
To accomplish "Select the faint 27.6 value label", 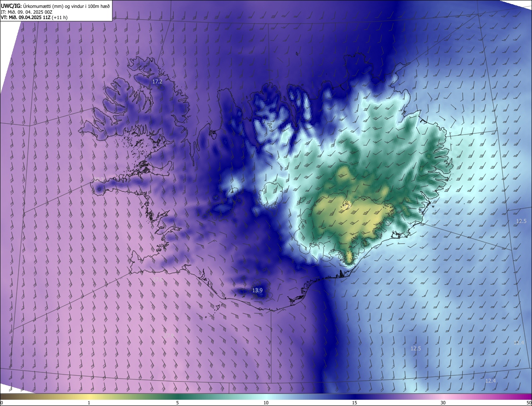I will (158, 280).
